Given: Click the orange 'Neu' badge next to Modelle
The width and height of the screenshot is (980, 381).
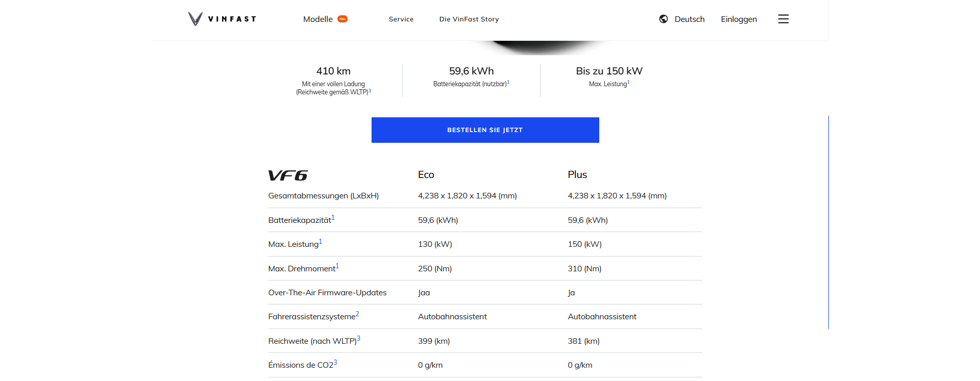Looking at the screenshot, I should tap(342, 18).
